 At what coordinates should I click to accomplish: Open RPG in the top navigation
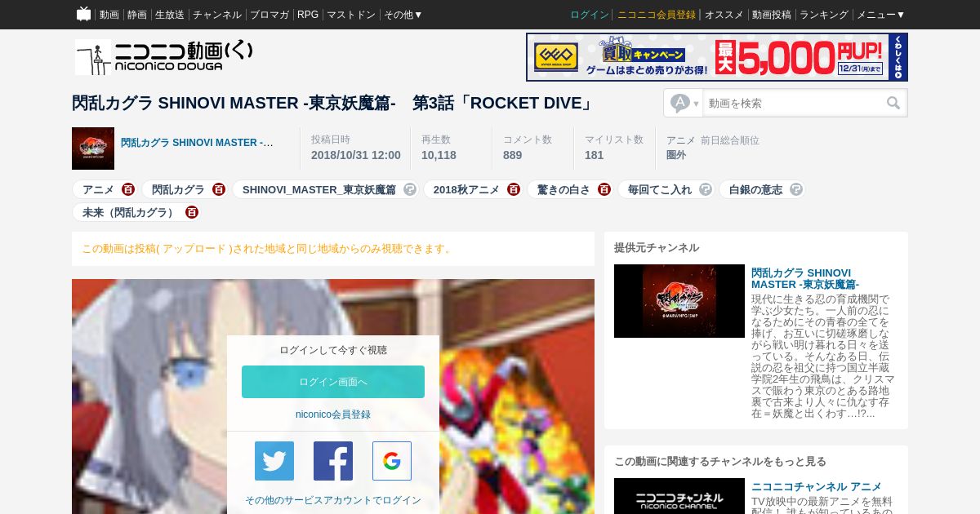[308, 15]
